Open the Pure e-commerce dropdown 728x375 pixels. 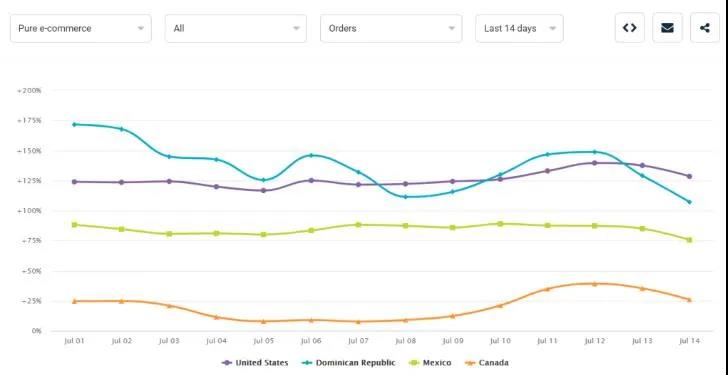click(81, 28)
